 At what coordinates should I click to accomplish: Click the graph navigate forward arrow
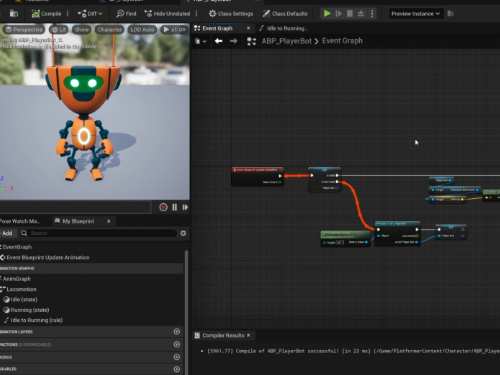tap(233, 41)
